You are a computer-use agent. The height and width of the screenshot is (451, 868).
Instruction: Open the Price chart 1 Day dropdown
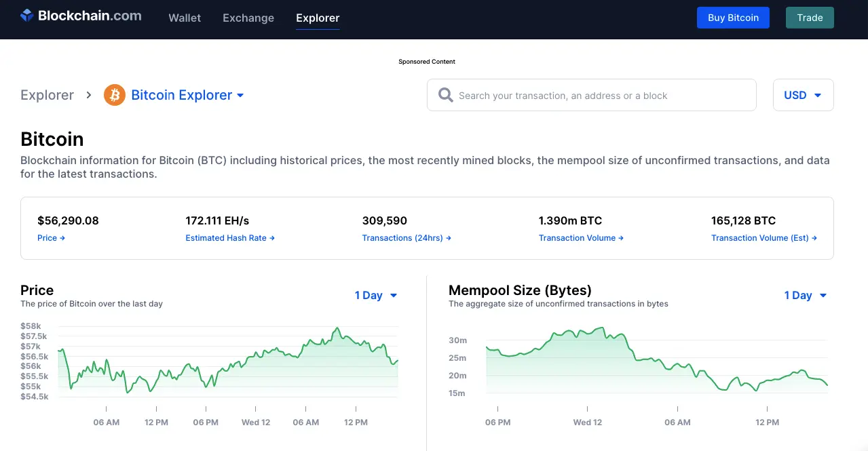376,295
